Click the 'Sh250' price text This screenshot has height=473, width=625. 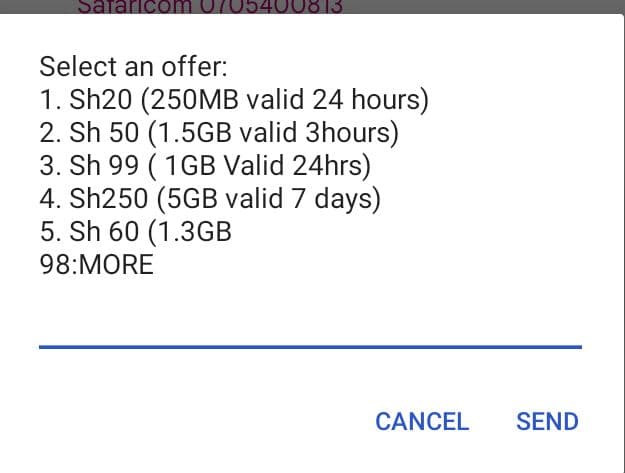pyautogui.click(x=102, y=199)
